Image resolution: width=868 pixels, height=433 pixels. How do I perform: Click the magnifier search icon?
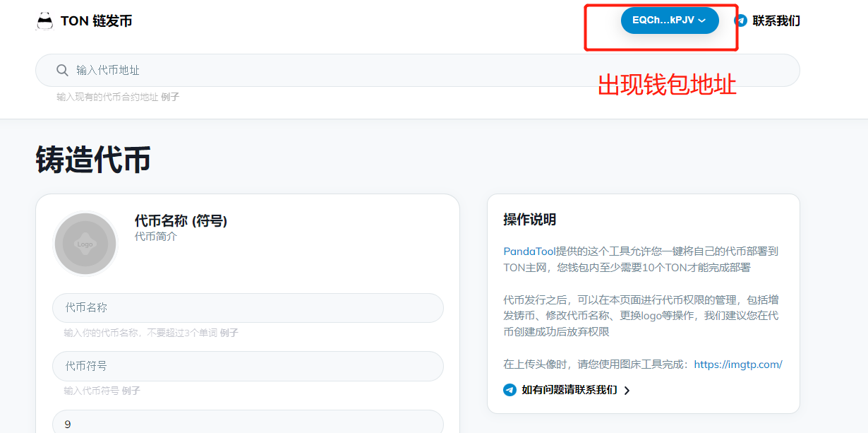62,71
